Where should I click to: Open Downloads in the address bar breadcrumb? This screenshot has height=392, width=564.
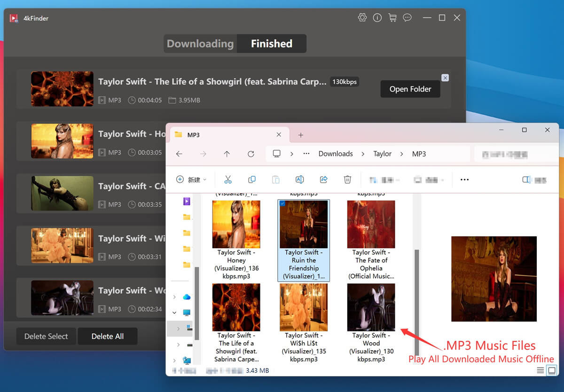coord(335,154)
